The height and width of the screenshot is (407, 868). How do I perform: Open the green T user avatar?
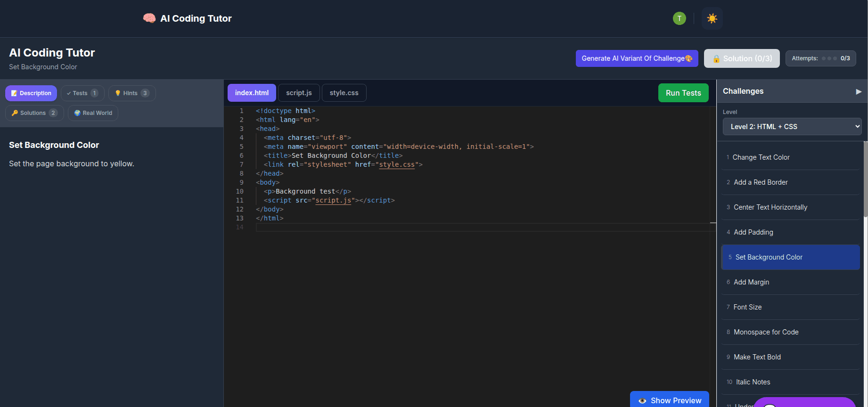coord(679,18)
